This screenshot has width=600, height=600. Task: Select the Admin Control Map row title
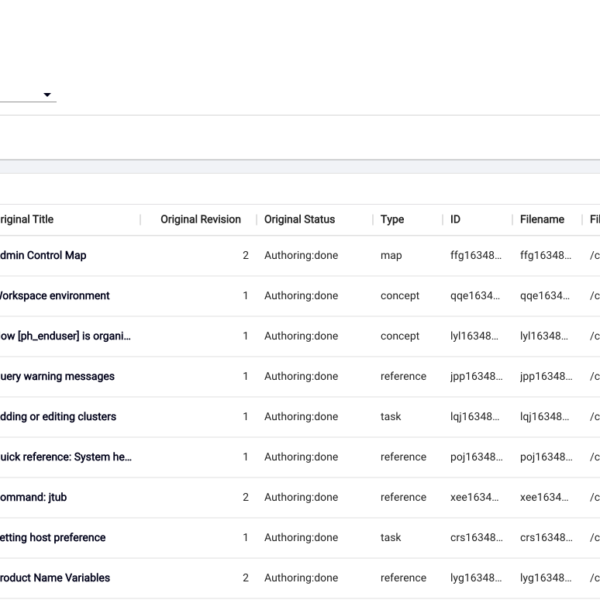coord(43,255)
